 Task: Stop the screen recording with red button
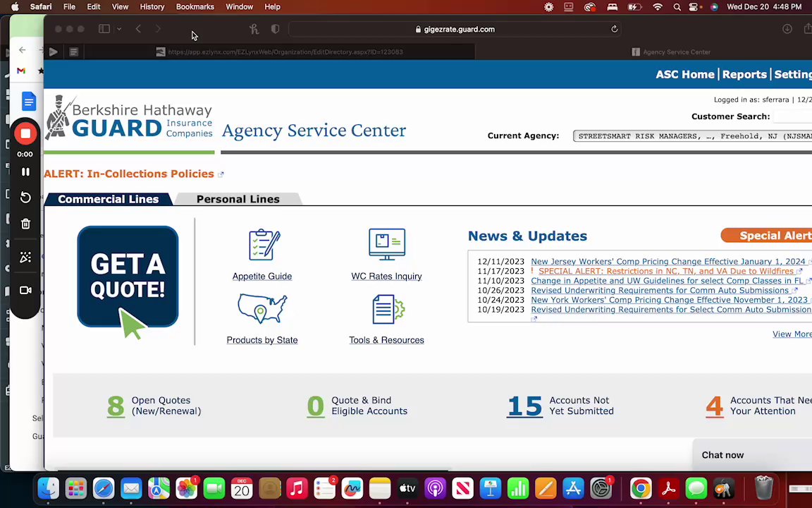[25, 134]
